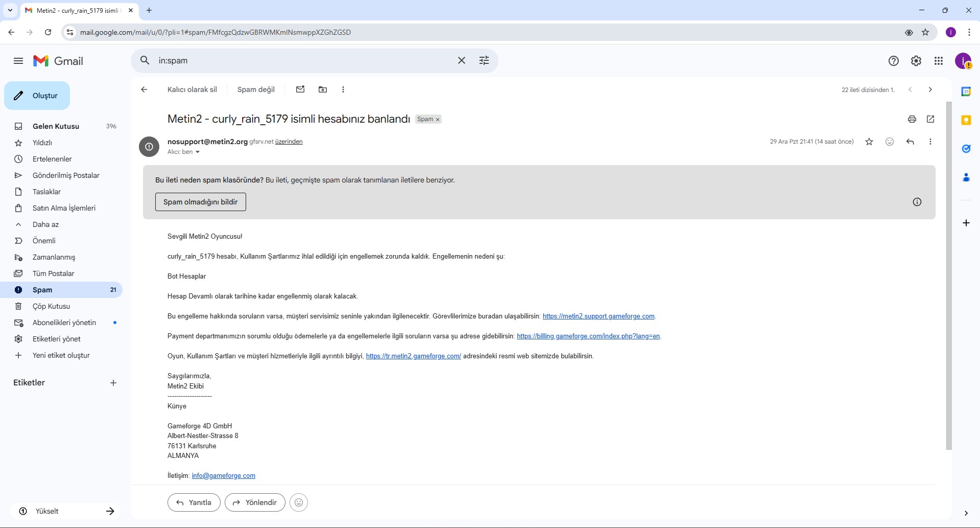Remove the Spam label chip
This screenshot has height=528, width=980.
[x=438, y=120]
